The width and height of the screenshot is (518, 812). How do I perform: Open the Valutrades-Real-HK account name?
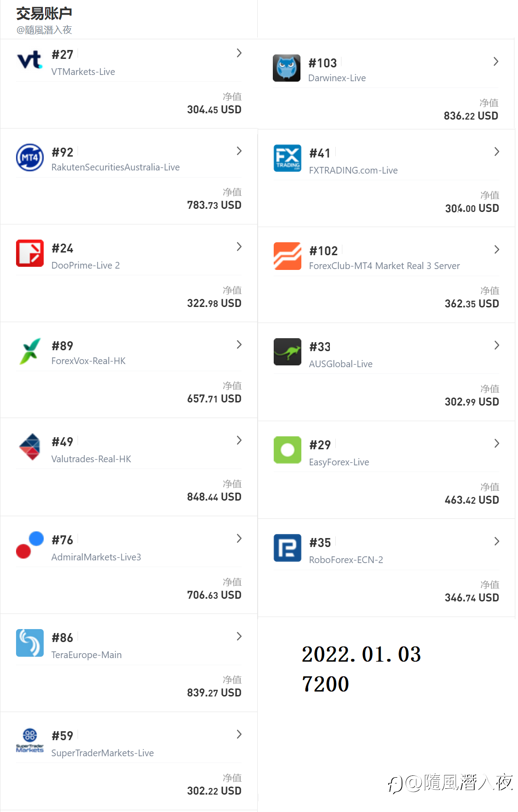click(91, 459)
